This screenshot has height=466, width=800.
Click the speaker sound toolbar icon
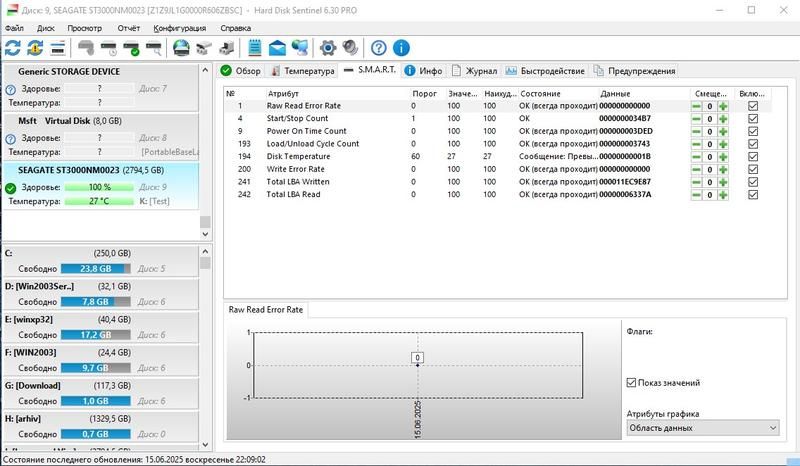(x=351, y=48)
